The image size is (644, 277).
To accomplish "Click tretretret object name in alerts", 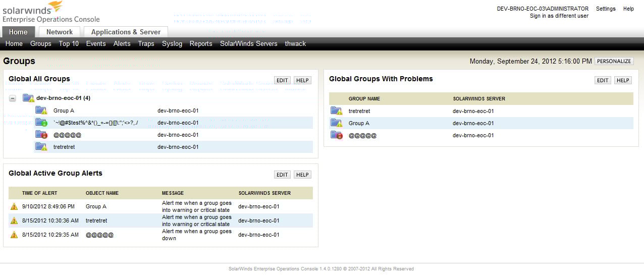I will pos(96,220).
